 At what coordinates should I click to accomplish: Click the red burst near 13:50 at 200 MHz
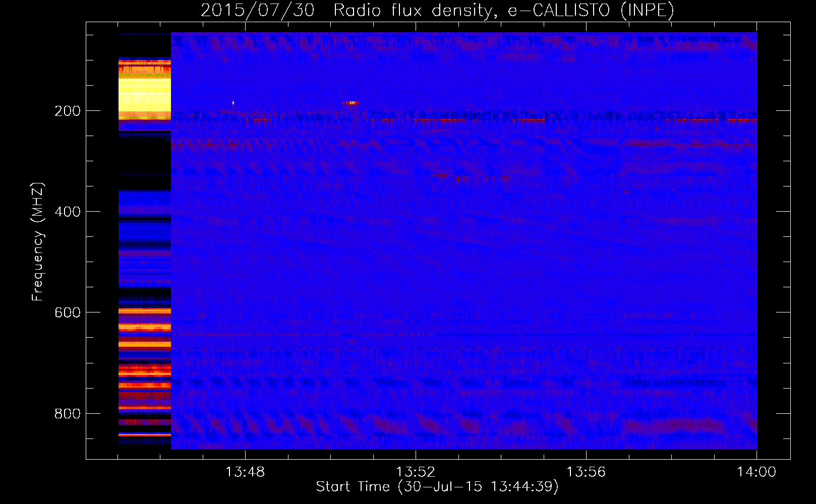350,103
